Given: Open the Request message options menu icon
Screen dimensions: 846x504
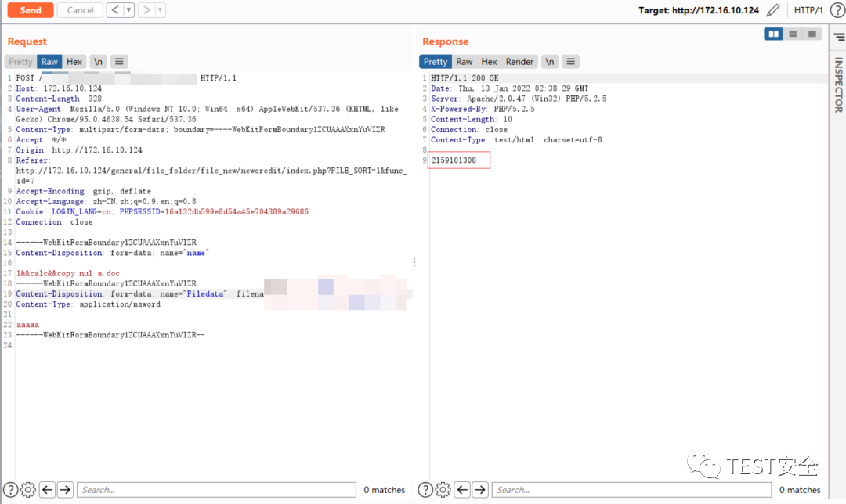Looking at the screenshot, I should click(x=119, y=62).
